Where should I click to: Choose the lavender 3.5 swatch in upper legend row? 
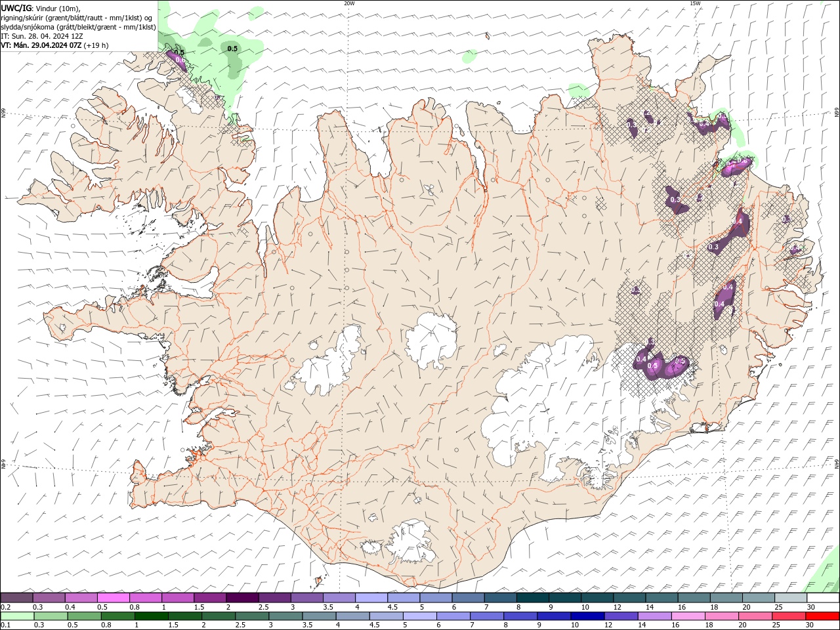point(339,597)
